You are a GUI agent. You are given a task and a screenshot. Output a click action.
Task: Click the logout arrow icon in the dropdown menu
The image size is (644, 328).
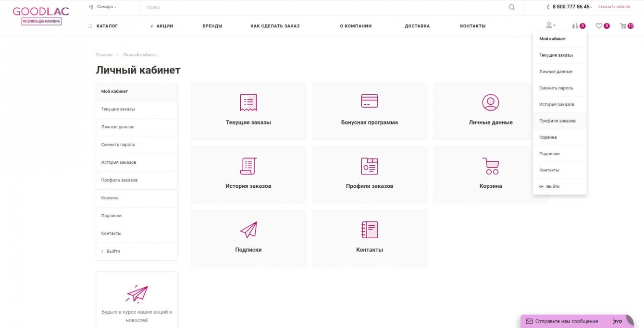click(x=542, y=186)
